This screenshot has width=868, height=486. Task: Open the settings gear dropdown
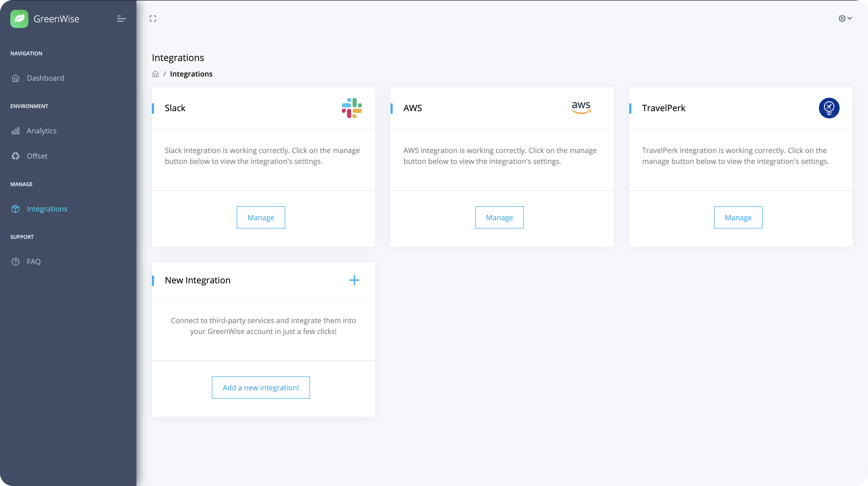coord(845,19)
